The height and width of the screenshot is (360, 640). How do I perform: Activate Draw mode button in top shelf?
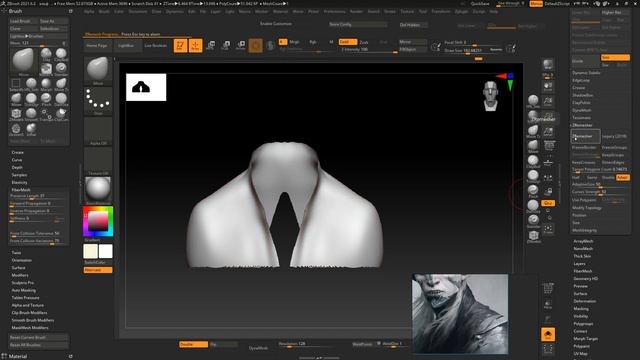click(196, 45)
